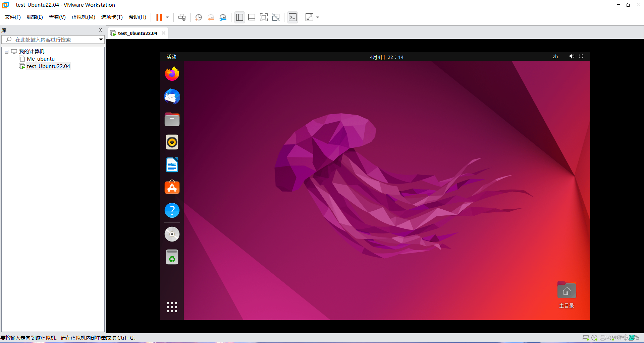Open the snapshot manager
This screenshot has width=644, height=343.
pos(223,17)
